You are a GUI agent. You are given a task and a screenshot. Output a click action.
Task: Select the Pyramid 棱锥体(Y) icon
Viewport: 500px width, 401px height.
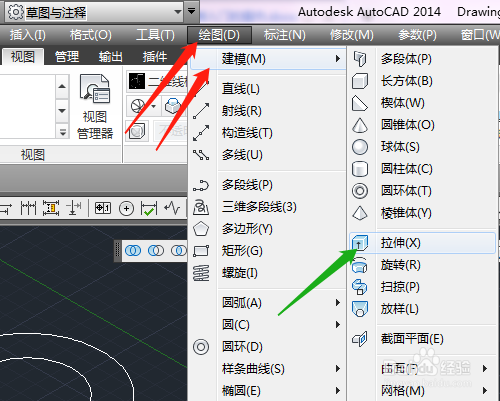click(360, 213)
